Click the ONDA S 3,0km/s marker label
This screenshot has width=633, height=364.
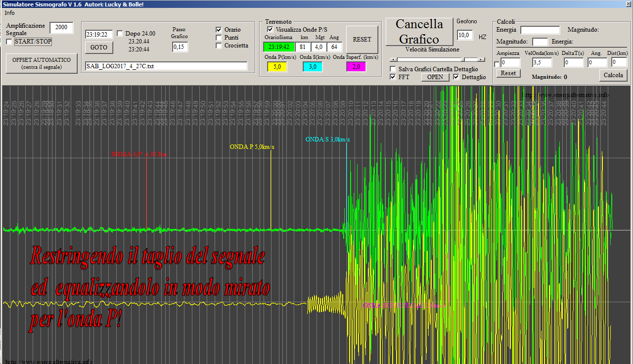click(327, 139)
